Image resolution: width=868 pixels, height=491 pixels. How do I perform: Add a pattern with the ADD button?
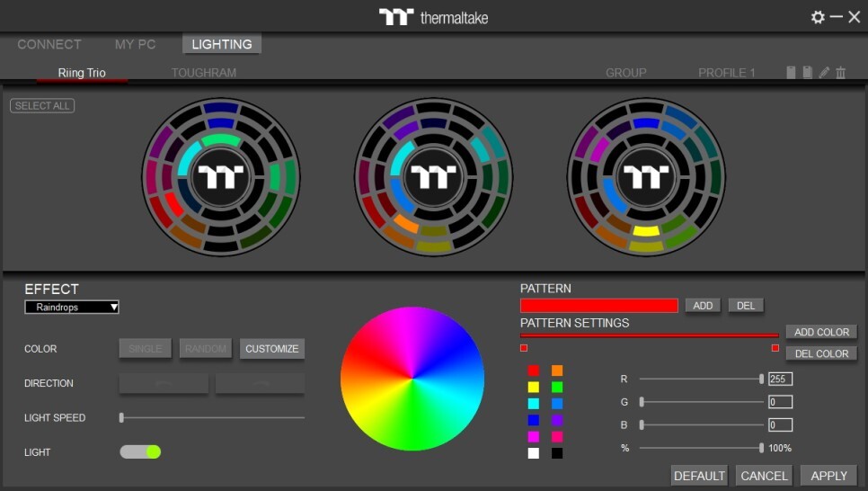point(703,306)
